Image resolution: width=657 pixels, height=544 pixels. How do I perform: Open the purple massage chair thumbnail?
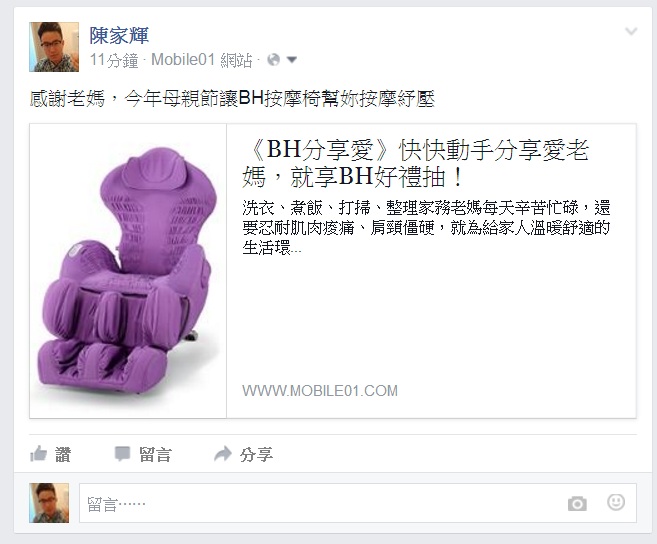coord(128,271)
